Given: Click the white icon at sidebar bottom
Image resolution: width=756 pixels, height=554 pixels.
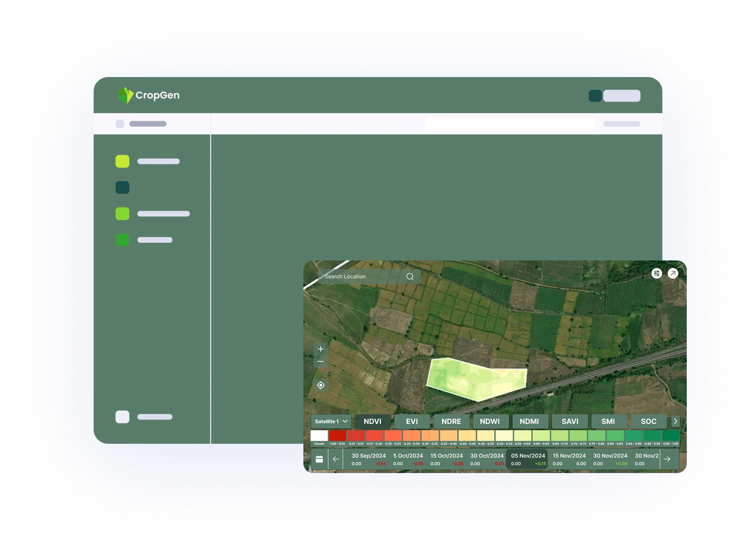Looking at the screenshot, I should point(122,417).
